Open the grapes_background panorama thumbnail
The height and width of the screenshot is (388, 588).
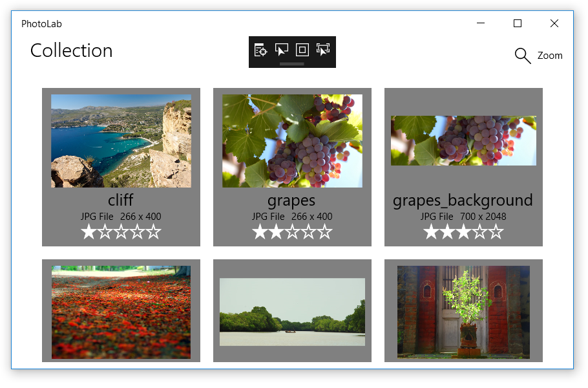463,140
